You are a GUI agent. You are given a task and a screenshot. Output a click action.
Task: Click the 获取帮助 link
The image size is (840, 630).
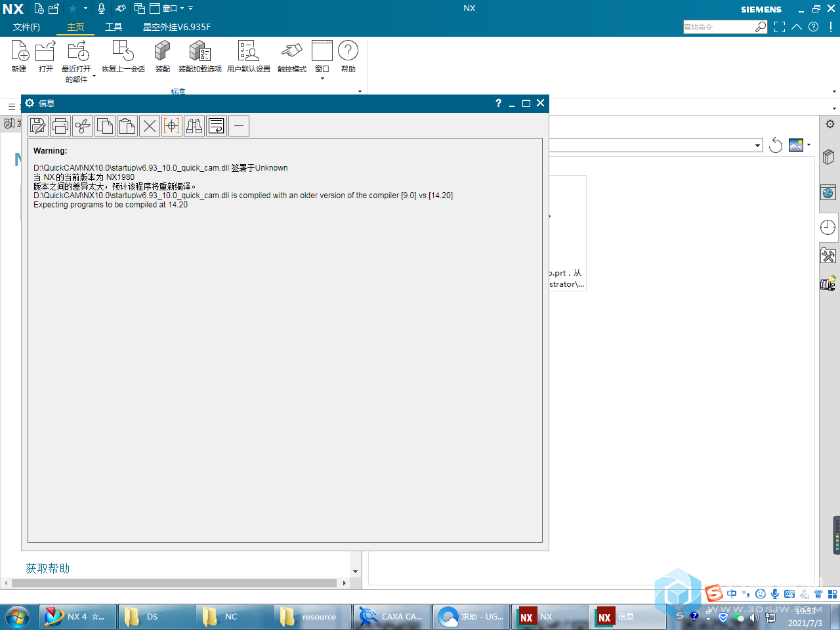click(x=47, y=568)
